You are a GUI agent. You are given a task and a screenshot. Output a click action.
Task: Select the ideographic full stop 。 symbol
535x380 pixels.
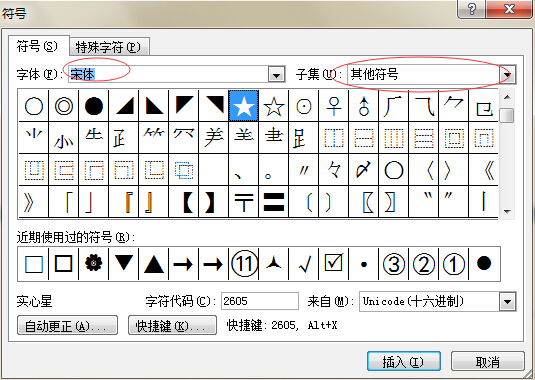coord(274,170)
